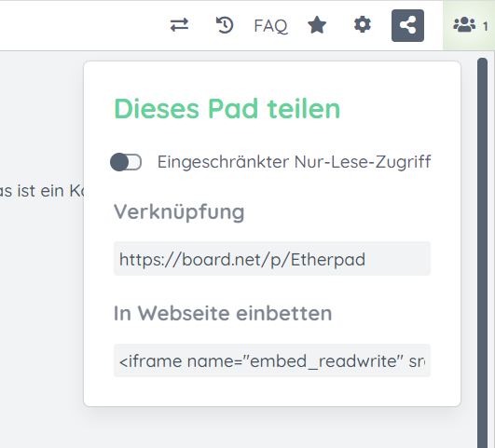Click blank space below embed field
495x448 pixels.
click(272, 391)
